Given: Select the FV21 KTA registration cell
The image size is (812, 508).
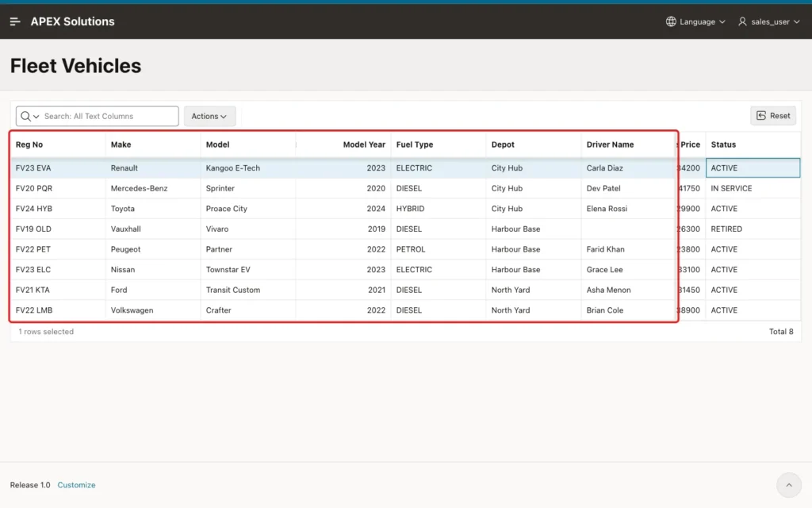Looking at the screenshot, I should pos(57,290).
